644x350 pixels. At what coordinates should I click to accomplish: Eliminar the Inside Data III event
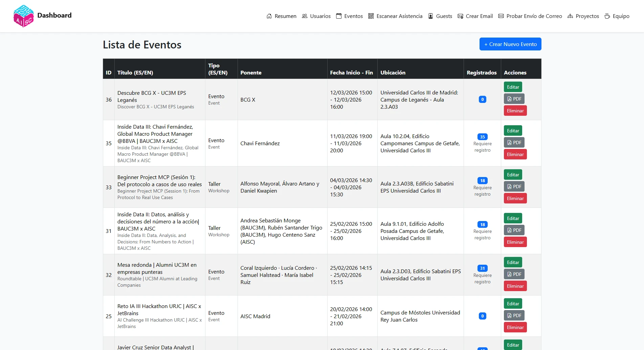point(515,154)
